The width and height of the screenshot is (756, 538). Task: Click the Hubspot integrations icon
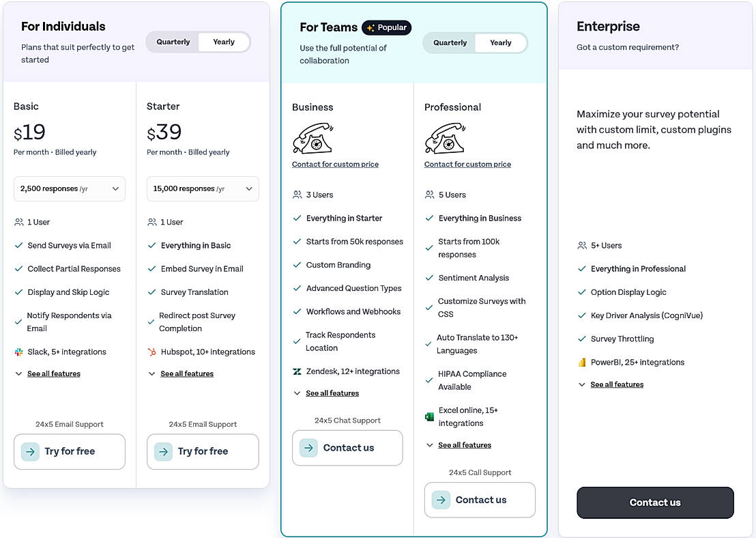[152, 352]
